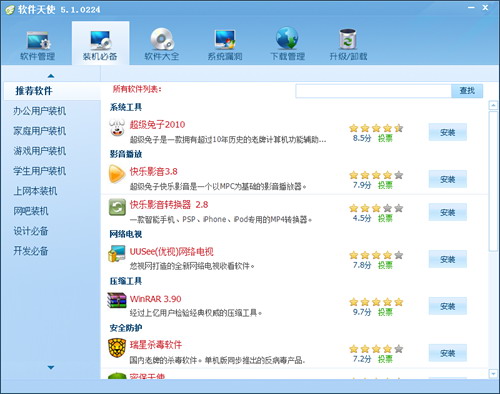This screenshot has width=500, height=394.
Task: Open the 下载管理 globe icon
Action: click(x=287, y=39)
